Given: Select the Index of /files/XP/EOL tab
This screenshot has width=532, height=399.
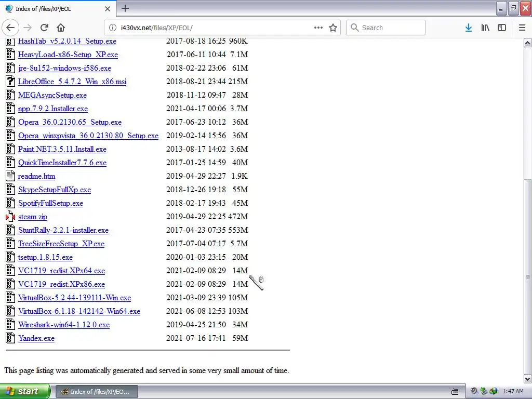Looking at the screenshot, I should click(58, 9).
